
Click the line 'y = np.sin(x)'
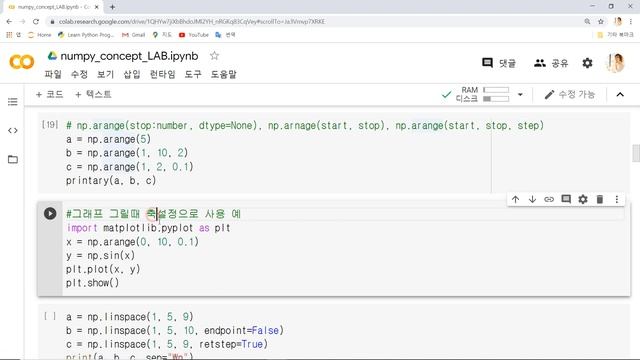pyautogui.click(x=100, y=256)
